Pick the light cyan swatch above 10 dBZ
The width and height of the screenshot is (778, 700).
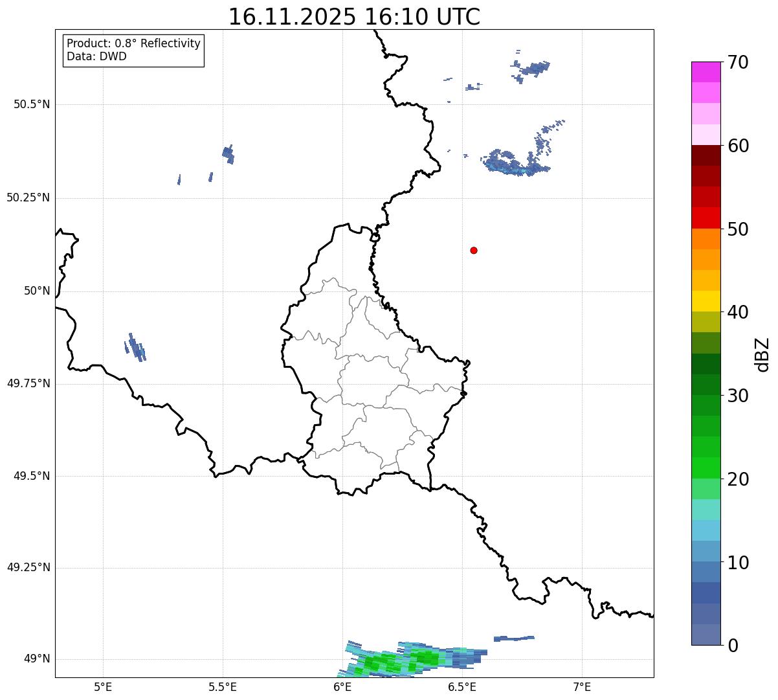tap(706, 530)
